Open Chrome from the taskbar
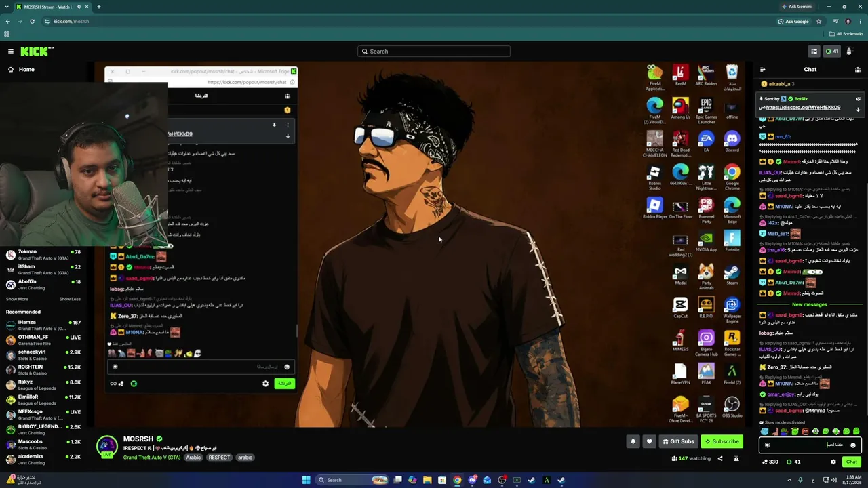 point(457,480)
